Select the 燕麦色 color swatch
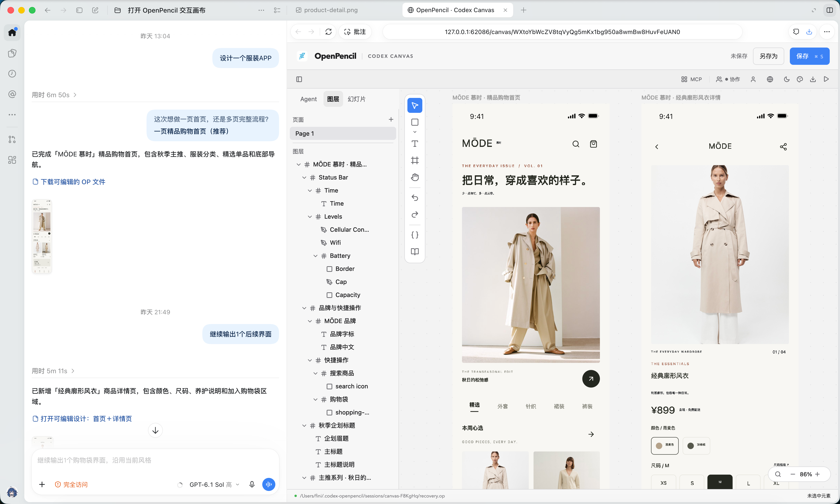This screenshot has width=840, height=504. (x=665, y=445)
